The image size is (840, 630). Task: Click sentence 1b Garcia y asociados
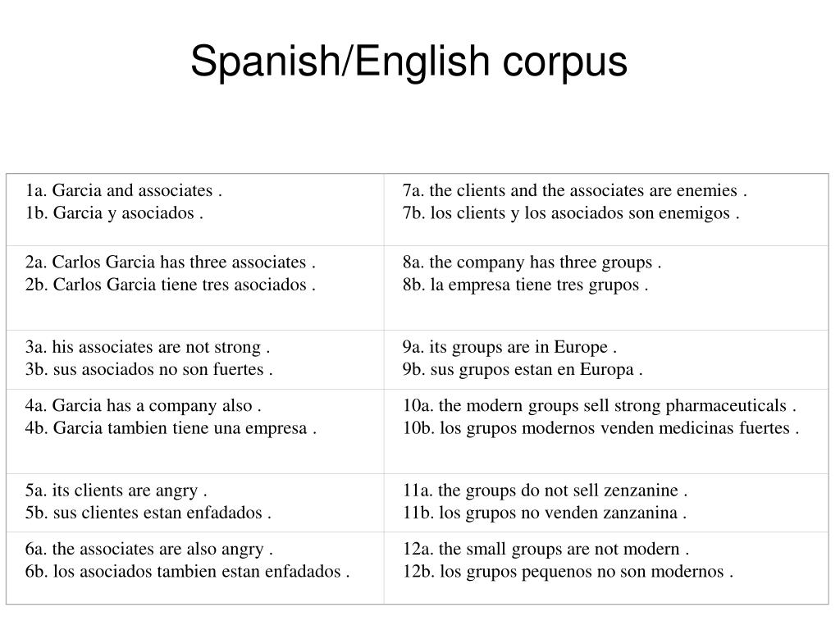pos(114,212)
